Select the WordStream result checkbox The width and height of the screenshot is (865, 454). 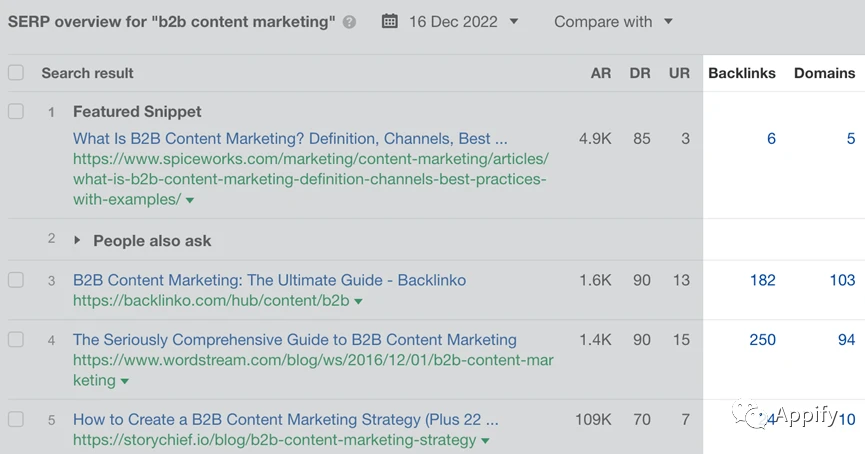tap(16, 340)
